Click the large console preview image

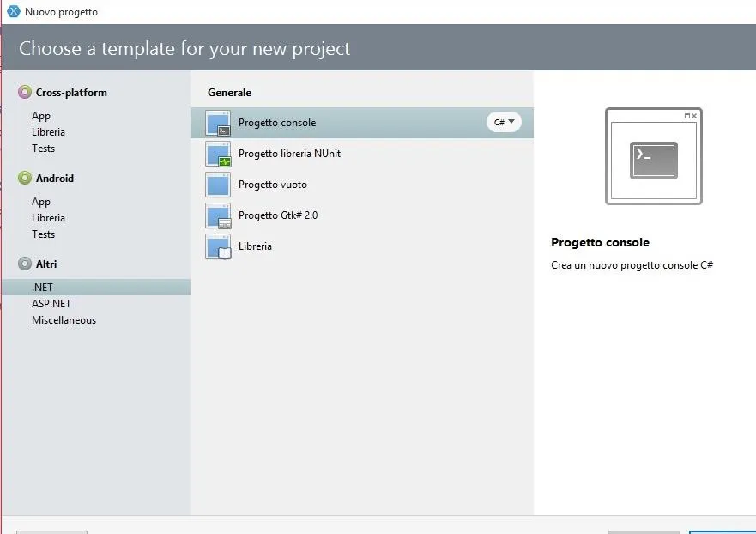tap(653, 155)
